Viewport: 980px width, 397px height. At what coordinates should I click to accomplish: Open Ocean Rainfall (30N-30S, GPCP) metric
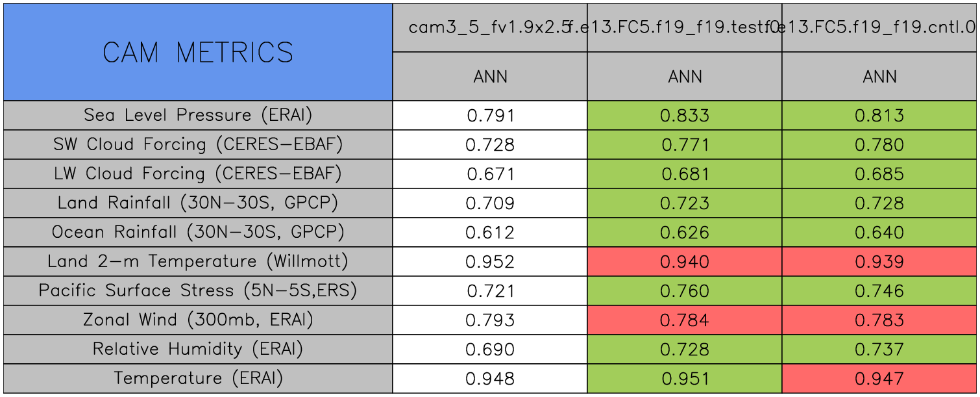198,233
